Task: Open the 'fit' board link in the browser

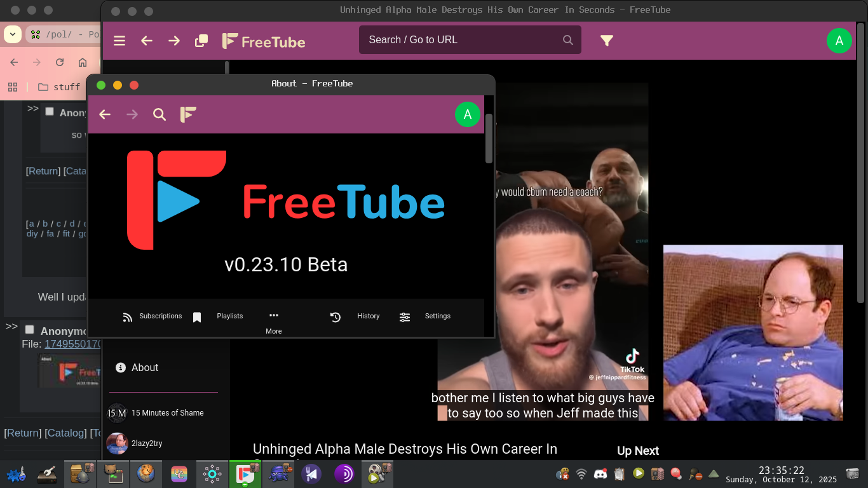Action: coord(66,234)
